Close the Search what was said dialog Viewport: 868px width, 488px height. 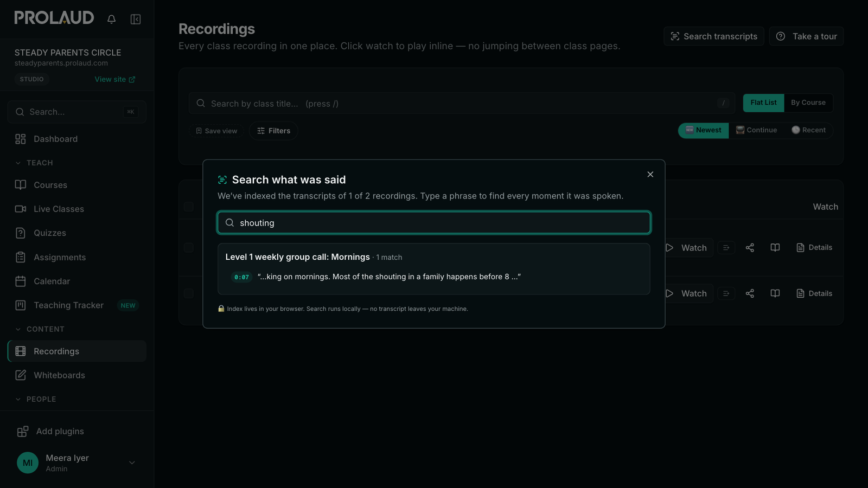(x=650, y=174)
